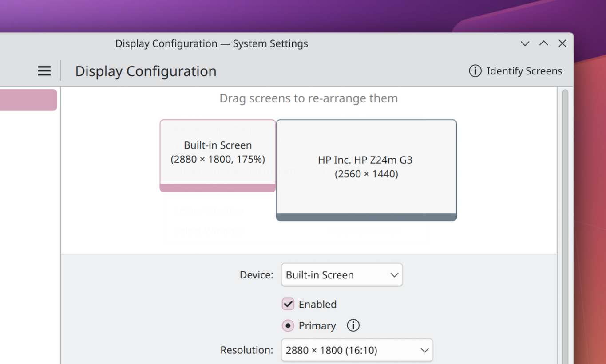
Task: Minimize the Display Configuration window
Action: click(525, 43)
